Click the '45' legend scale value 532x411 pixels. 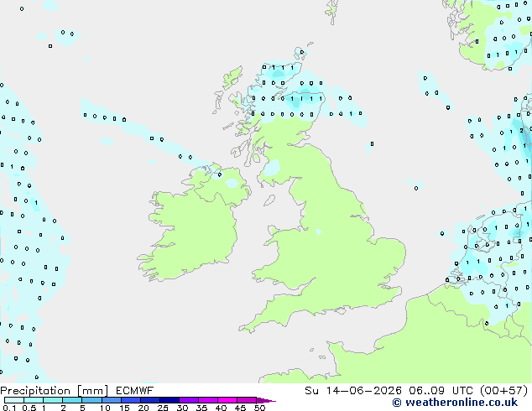click(240, 408)
